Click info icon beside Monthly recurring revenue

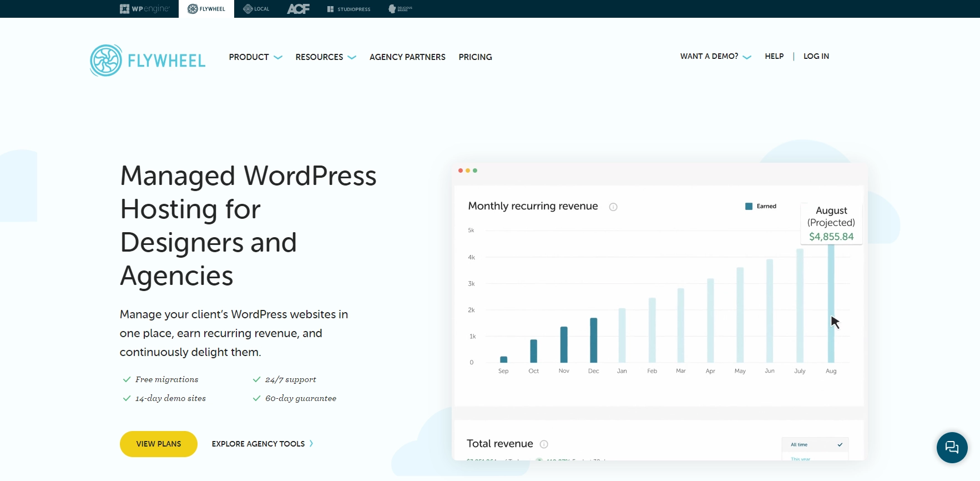click(x=613, y=207)
